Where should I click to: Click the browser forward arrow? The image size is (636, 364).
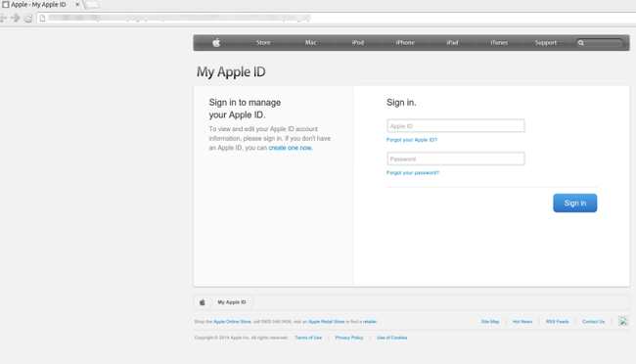tap(16, 18)
